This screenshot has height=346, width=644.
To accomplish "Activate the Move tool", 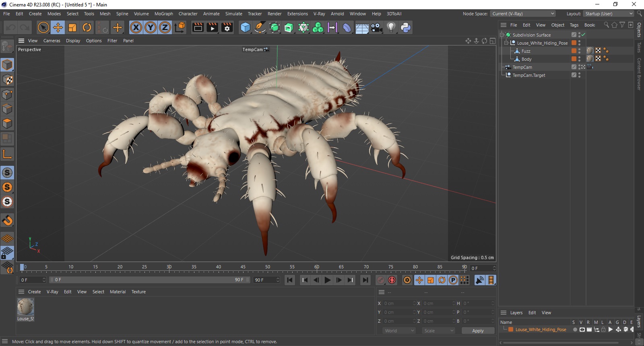I will coord(58,27).
